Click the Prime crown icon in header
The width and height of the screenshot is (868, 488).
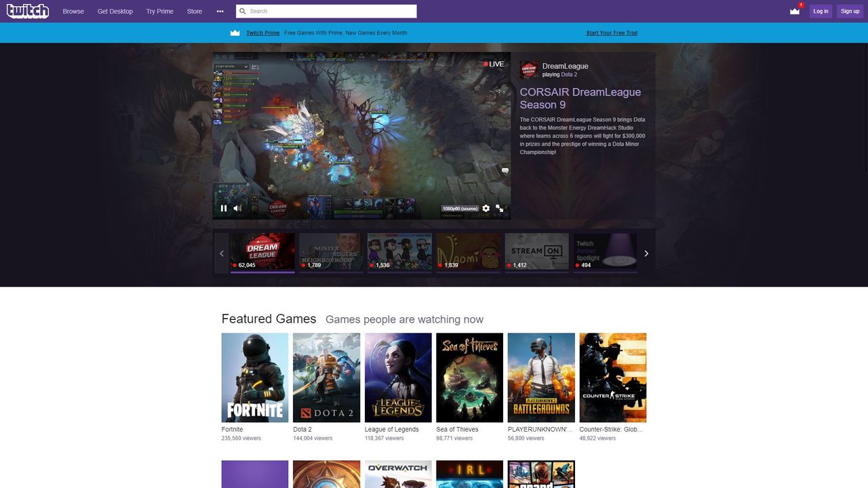point(795,11)
